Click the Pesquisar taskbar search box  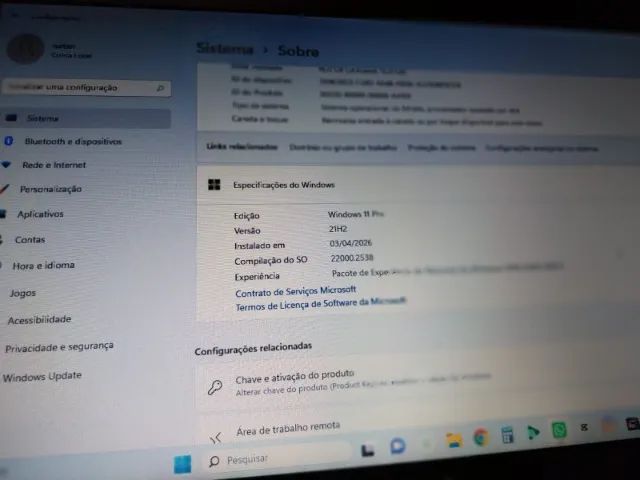point(278,456)
